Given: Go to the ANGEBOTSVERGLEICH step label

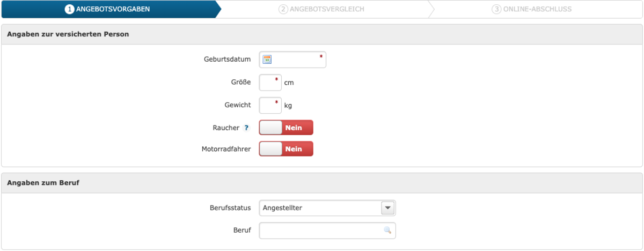Looking at the screenshot, I should coord(327,9).
